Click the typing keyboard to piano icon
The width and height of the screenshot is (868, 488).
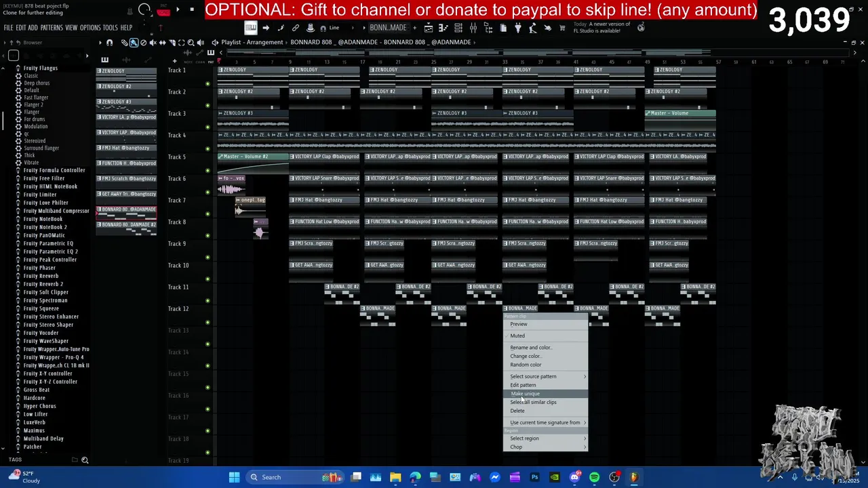click(250, 28)
